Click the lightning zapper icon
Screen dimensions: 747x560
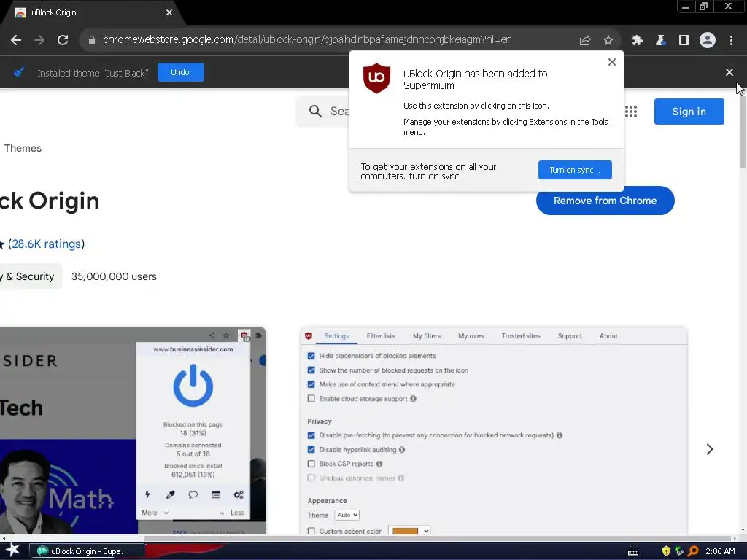tap(147, 495)
